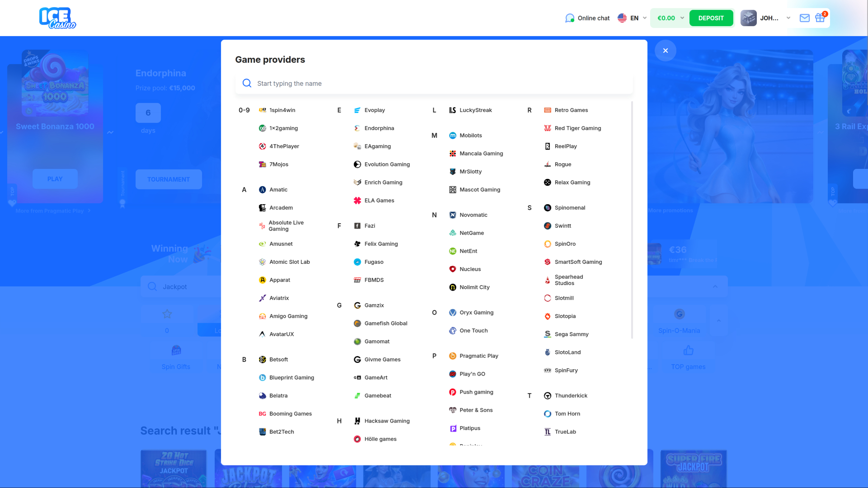Click the Red Tiger Gaming logo icon
This screenshot has width=868, height=488.
[x=547, y=128]
